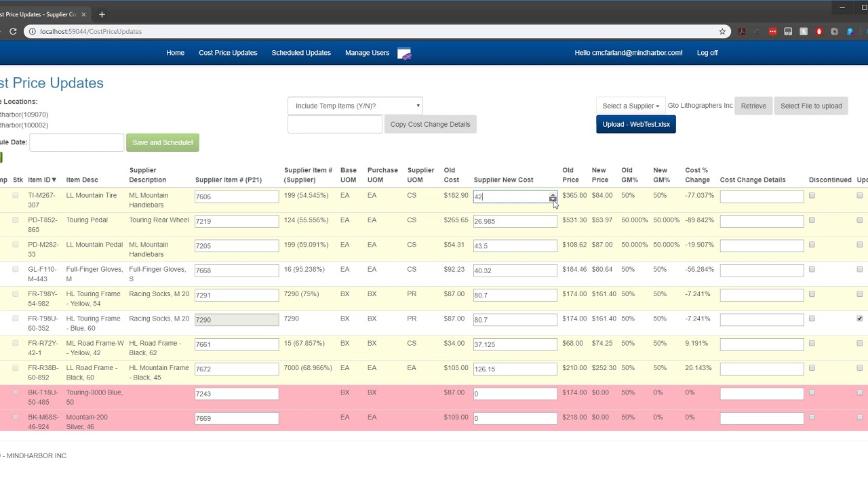Toggle Discontinued checkbox for LL Mountain Tire row
868x488 pixels.
812,195
